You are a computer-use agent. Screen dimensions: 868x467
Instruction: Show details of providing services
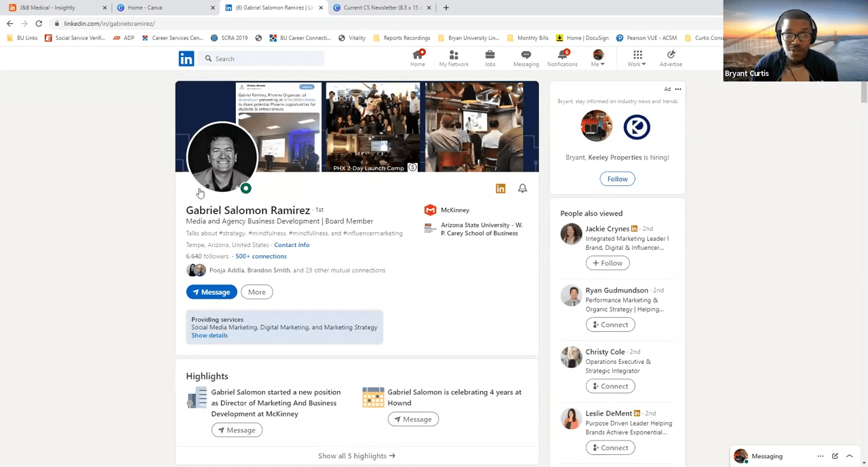coord(210,335)
